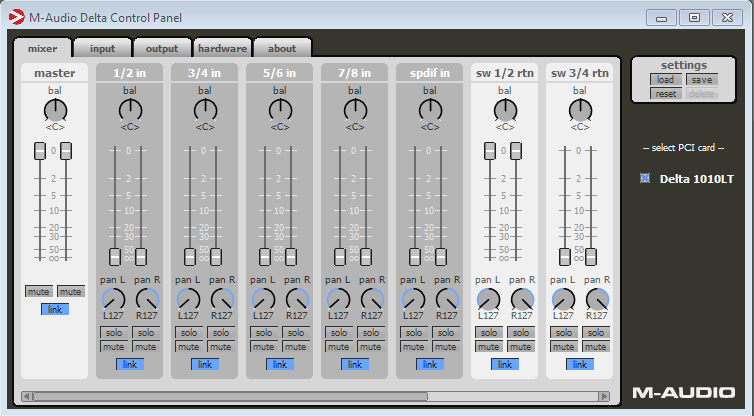The image size is (754, 416).
Task: Mute the right 3/4 in channel
Action: [x=221, y=347]
